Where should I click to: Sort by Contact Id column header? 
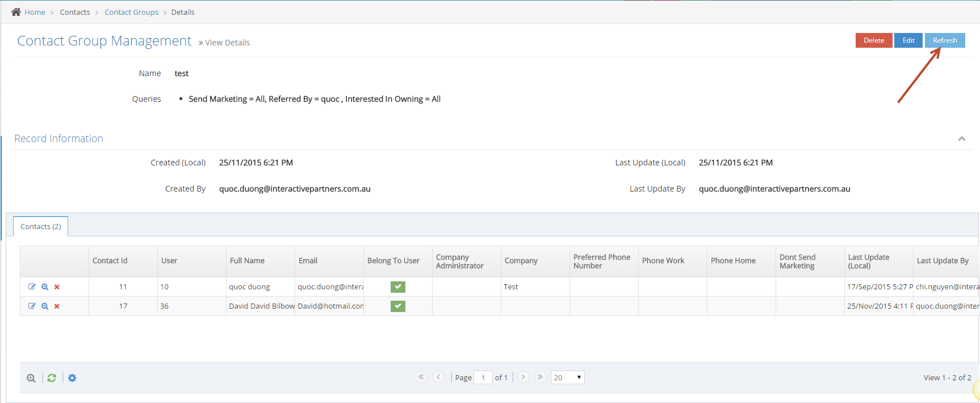(110, 261)
